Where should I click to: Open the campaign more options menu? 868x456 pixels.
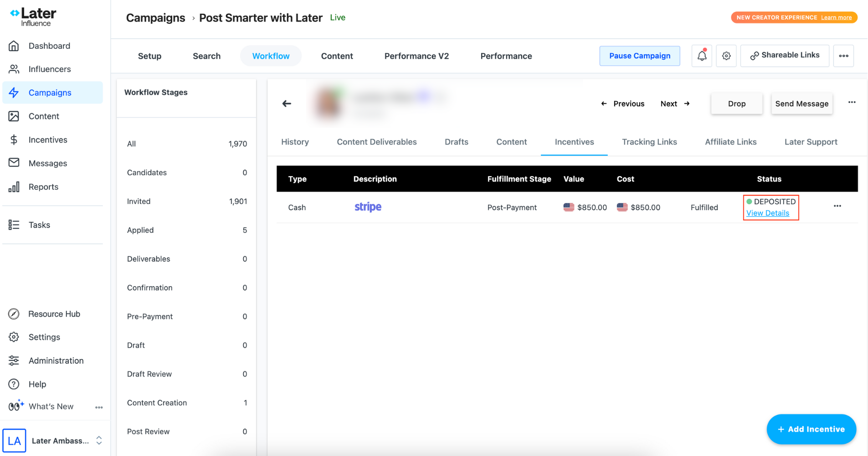(x=843, y=56)
